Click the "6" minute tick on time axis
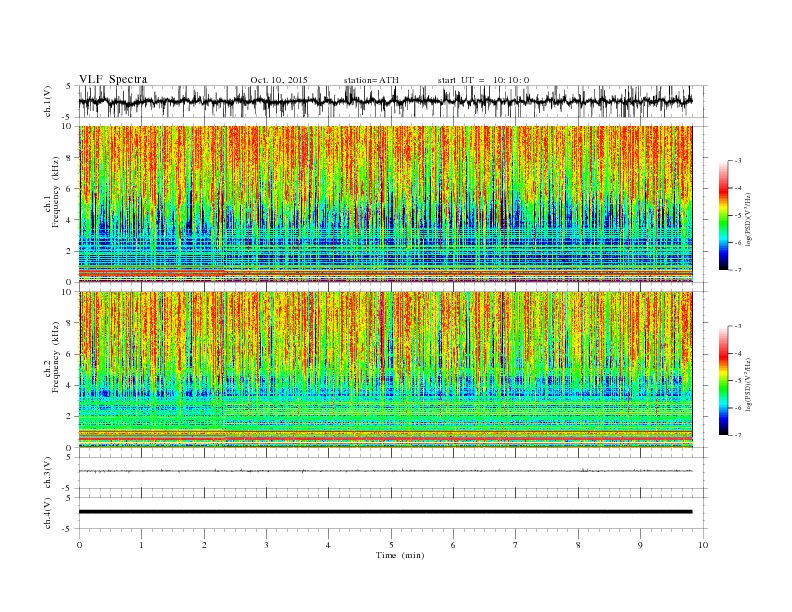 pyautogui.click(x=453, y=545)
